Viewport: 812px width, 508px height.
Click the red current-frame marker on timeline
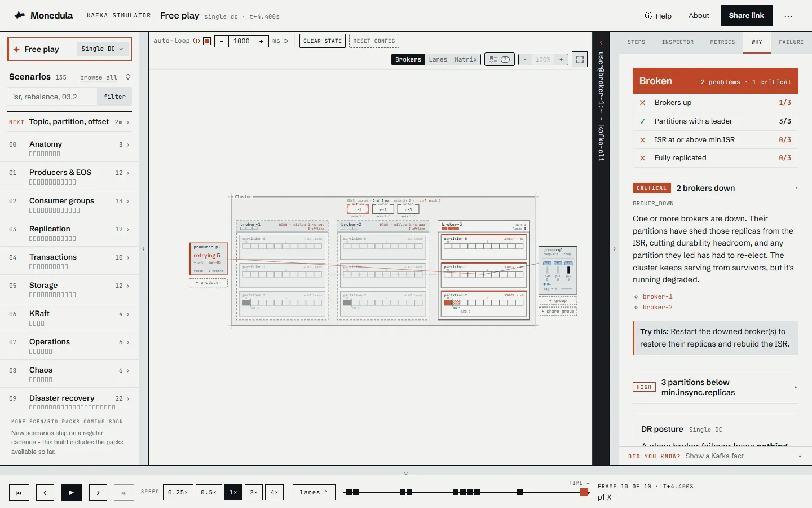(x=584, y=492)
